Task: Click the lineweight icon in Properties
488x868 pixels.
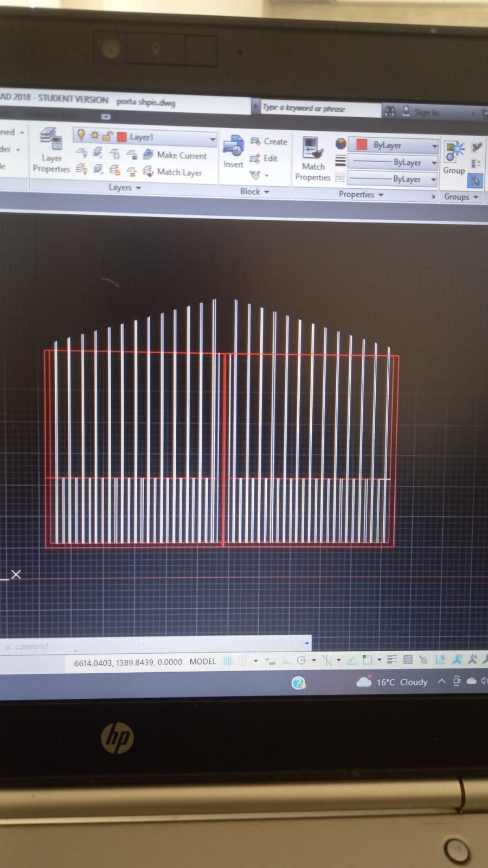Action: pyautogui.click(x=340, y=161)
